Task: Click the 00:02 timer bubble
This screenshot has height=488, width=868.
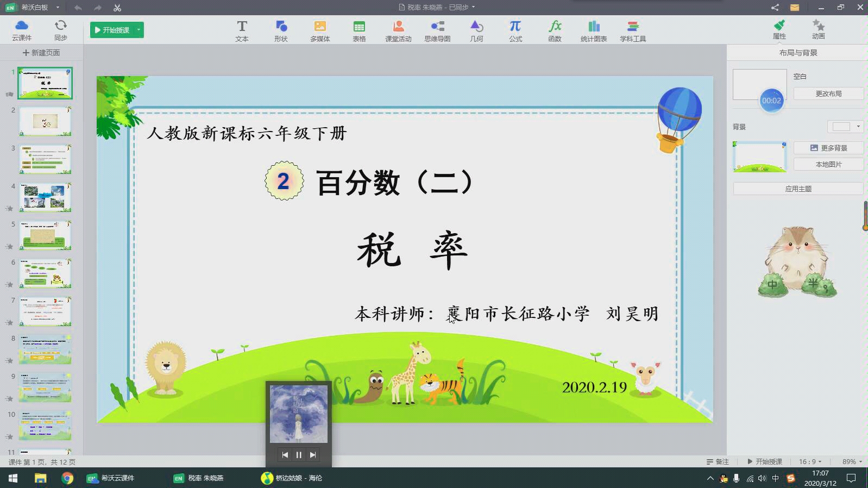Action: tap(771, 101)
